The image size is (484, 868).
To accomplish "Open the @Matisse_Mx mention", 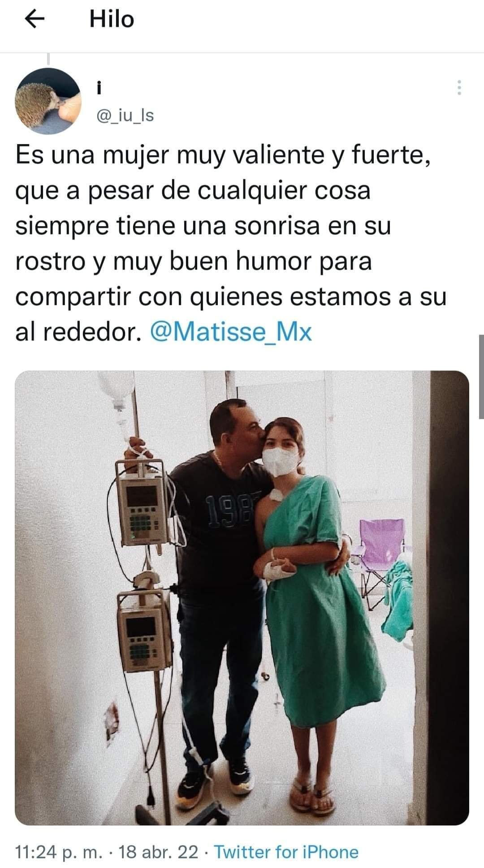I will click(x=230, y=332).
